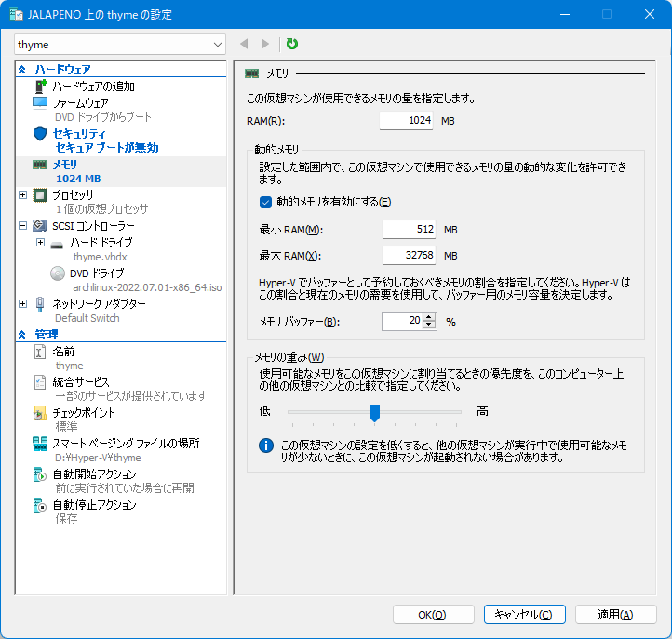Collapse the 管理 section chevron
Screen dimensions: 672x639
(21, 335)
